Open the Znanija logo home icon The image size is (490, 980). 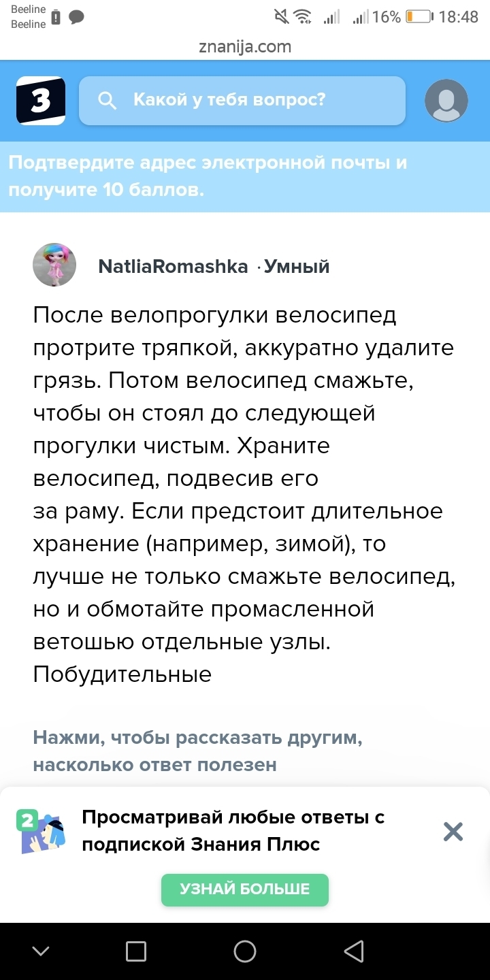click(x=40, y=101)
